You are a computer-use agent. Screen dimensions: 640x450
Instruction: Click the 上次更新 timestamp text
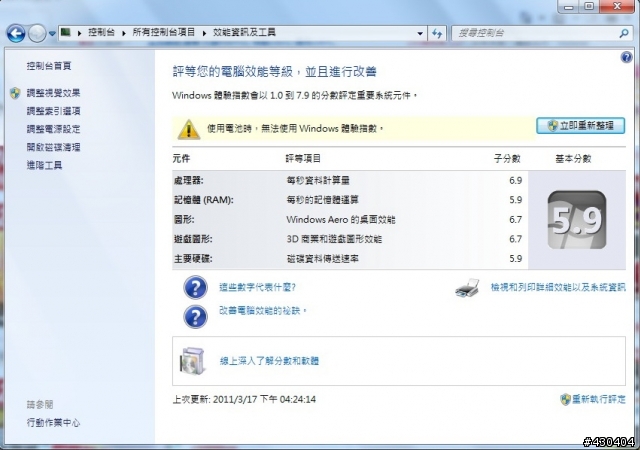click(244, 399)
